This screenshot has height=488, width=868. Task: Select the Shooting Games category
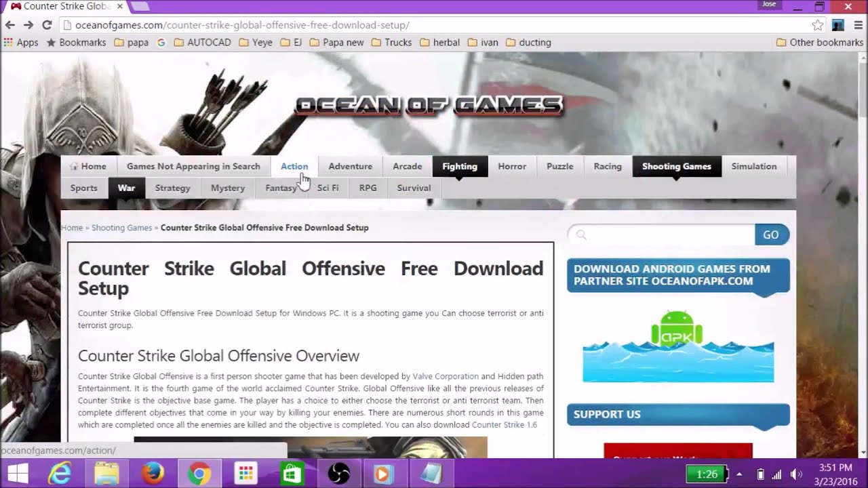pyautogui.click(x=677, y=166)
